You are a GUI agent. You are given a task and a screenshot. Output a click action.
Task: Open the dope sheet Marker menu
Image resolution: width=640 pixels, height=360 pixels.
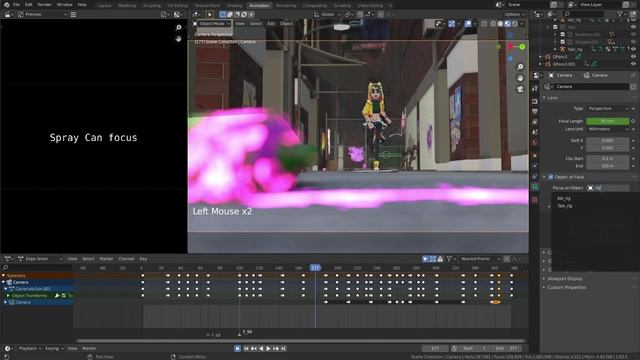[106, 259]
